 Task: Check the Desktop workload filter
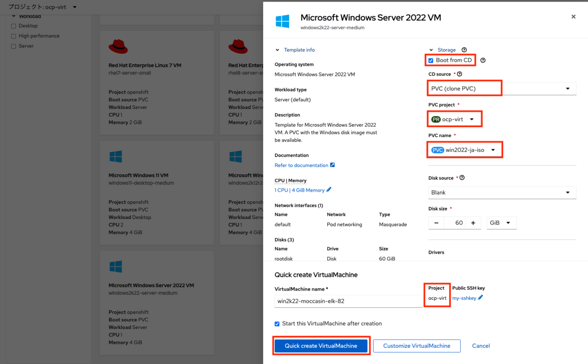pos(14,26)
